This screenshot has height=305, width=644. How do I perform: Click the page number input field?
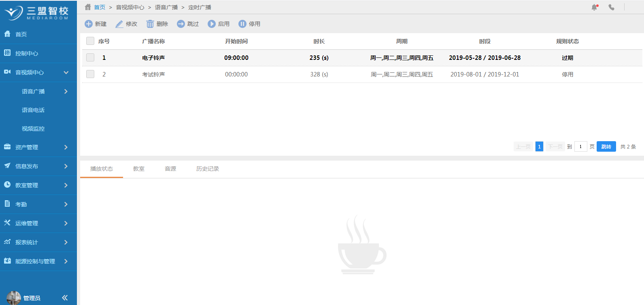580,146
